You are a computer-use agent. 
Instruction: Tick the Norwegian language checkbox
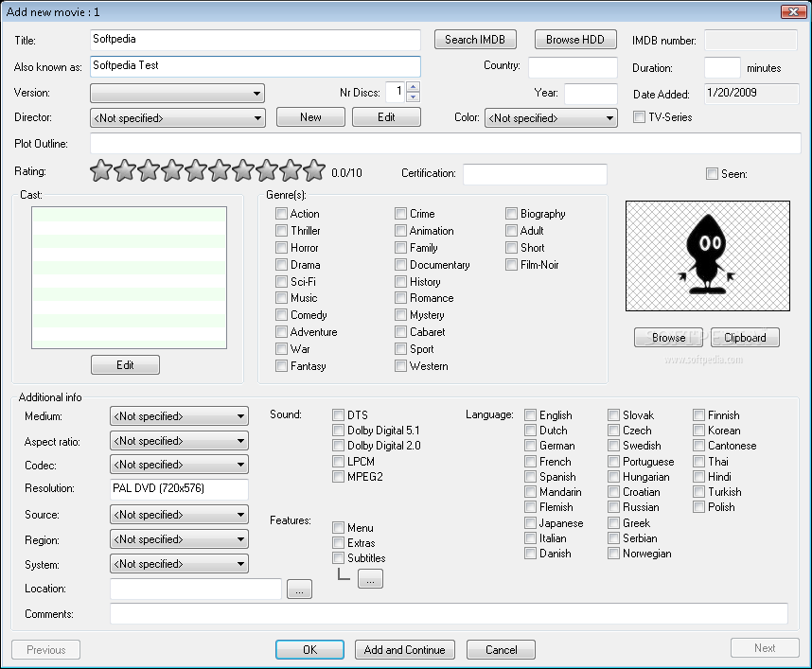click(613, 553)
